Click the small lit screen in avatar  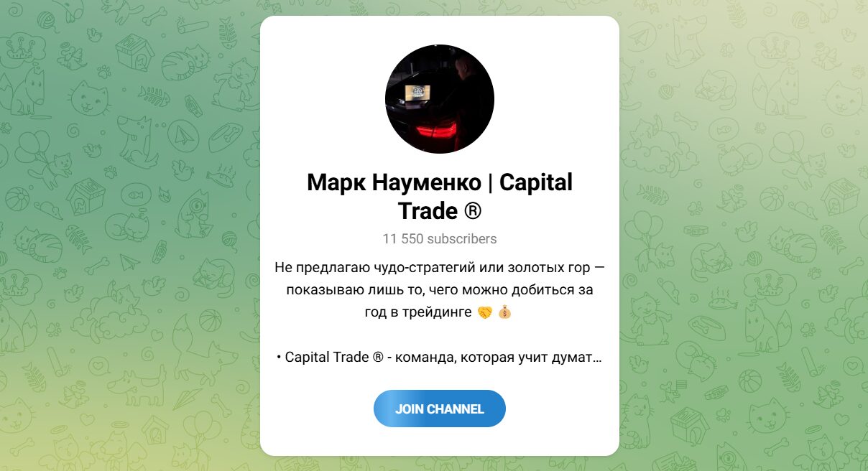tap(417, 91)
